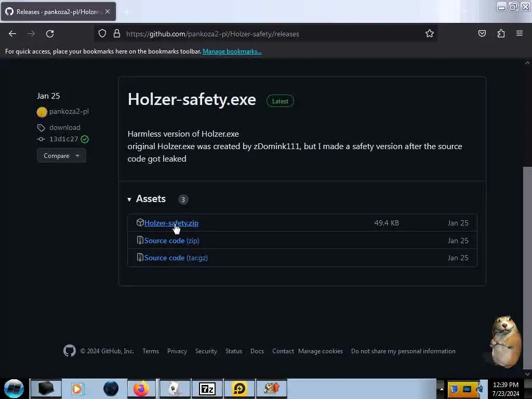Show hidden system tray icons
The image size is (532, 399).
tap(442, 389)
